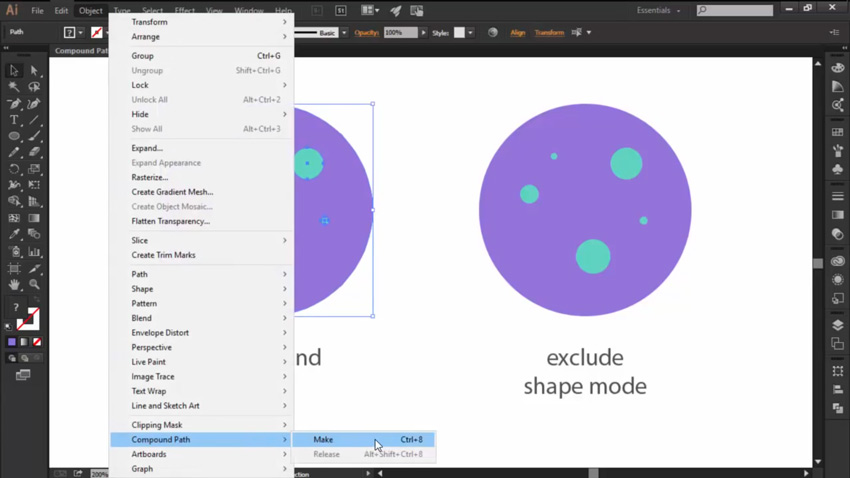Select the Paintbrush tool

point(34,136)
